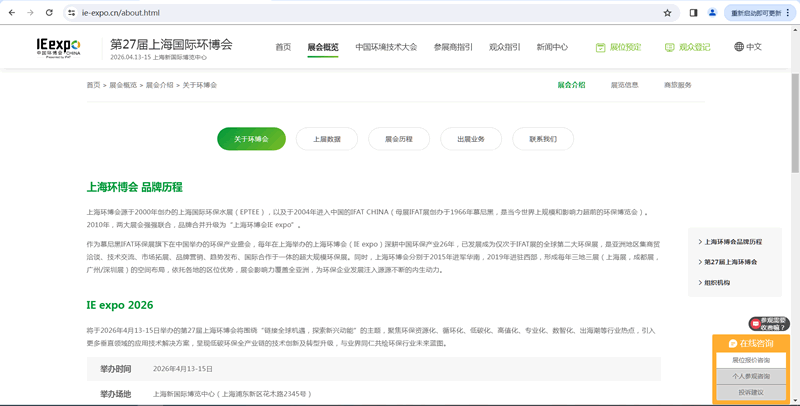Open the browser profile avatar icon
Screen dimensions: 800x406
[712, 13]
